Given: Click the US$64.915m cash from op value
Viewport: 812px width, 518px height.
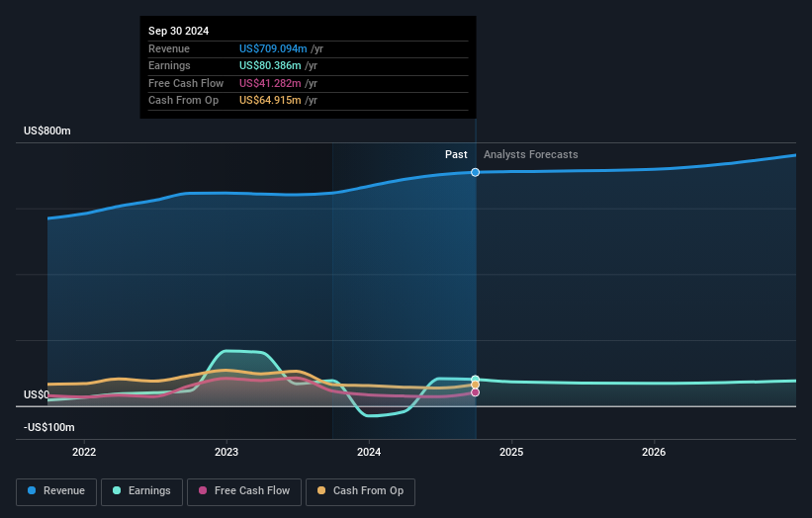Looking at the screenshot, I should 270,101.
